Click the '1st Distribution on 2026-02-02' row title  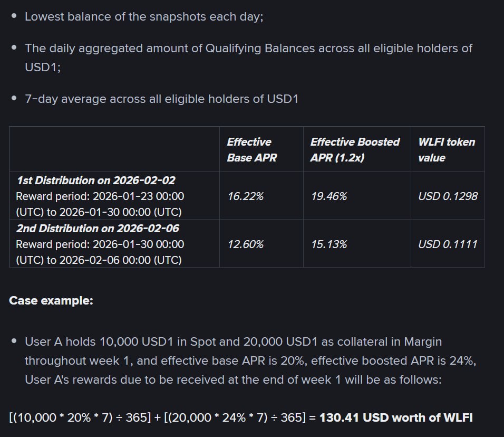coord(95,180)
